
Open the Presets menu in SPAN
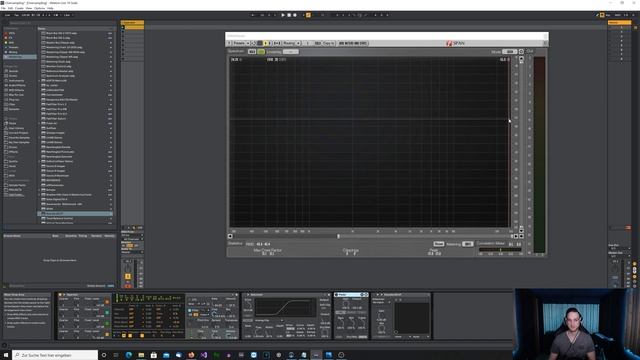click(241, 43)
